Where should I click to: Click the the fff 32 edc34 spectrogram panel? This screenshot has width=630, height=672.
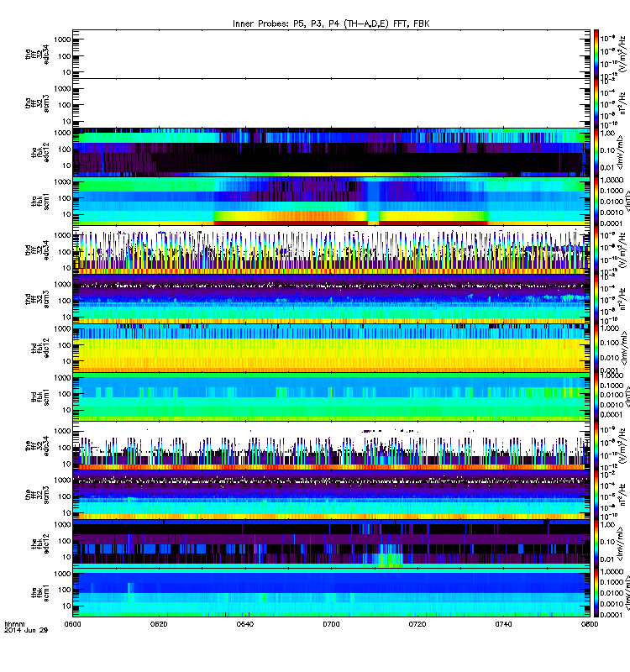(x=331, y=446)
